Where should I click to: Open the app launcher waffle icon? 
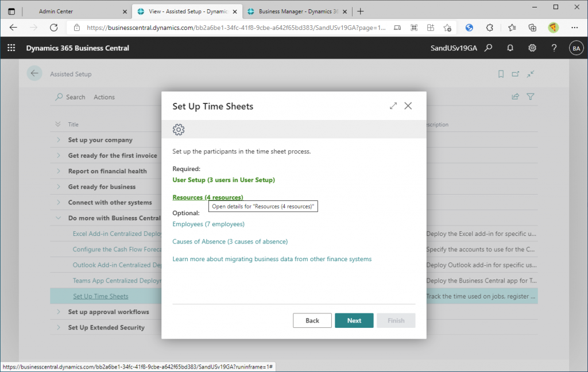coord(11,48)
